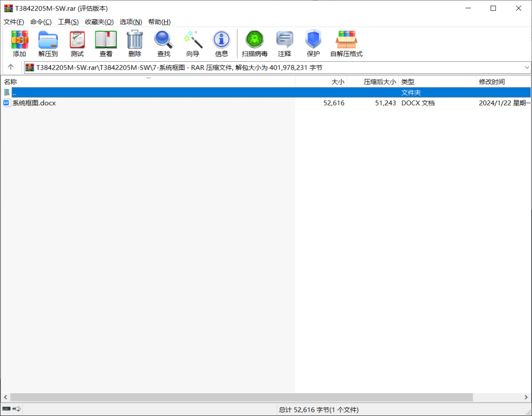532x416 pixels.
Task: Open the 选项(N) menu
Action: coord(130,22)
